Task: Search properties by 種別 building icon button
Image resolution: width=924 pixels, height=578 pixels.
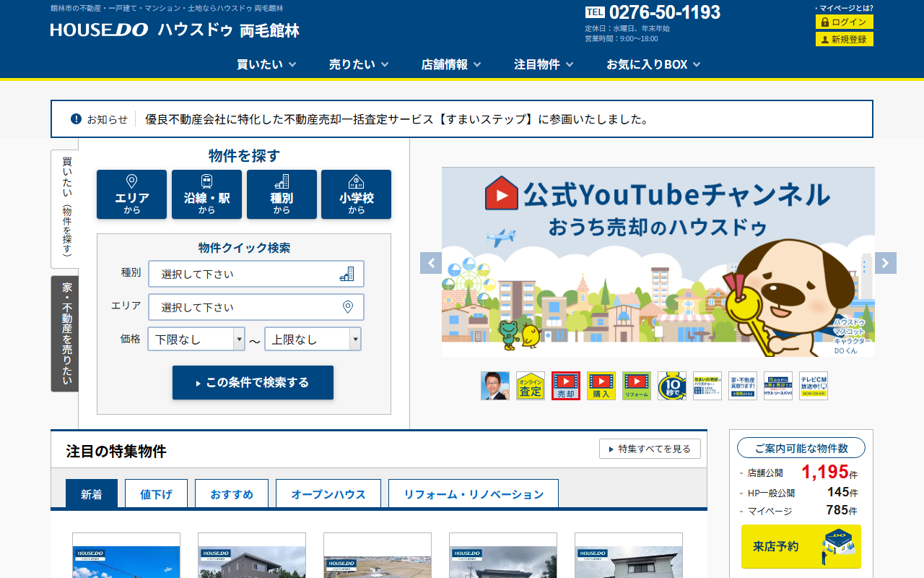Action: [x=282, y=194]
